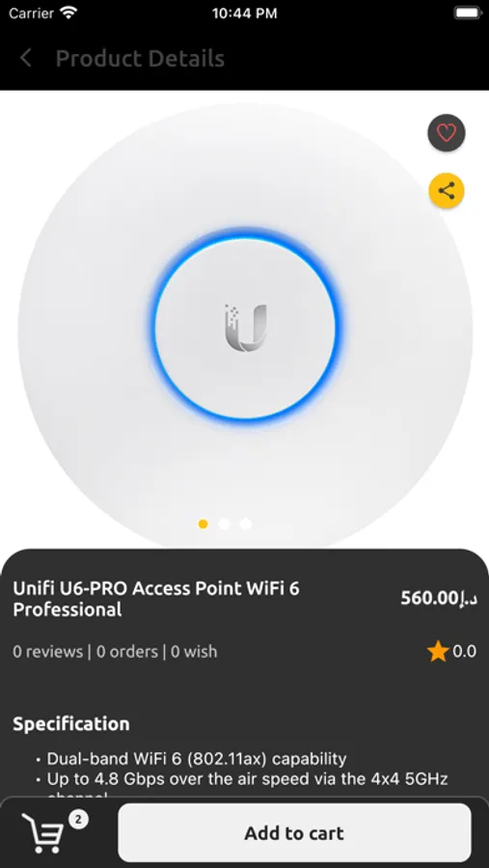
Task: Open the 0 reviews link
Action: (x=47, y=652)
